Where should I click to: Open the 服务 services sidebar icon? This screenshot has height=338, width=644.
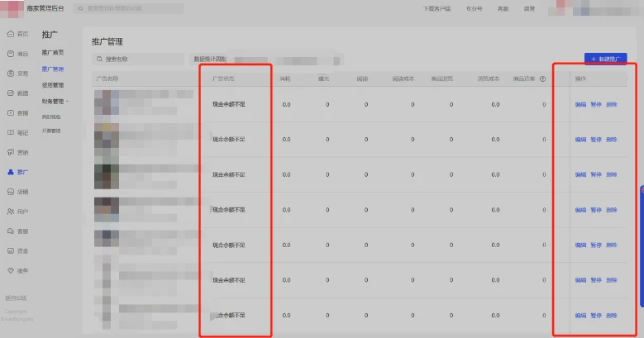pos(11,270)
